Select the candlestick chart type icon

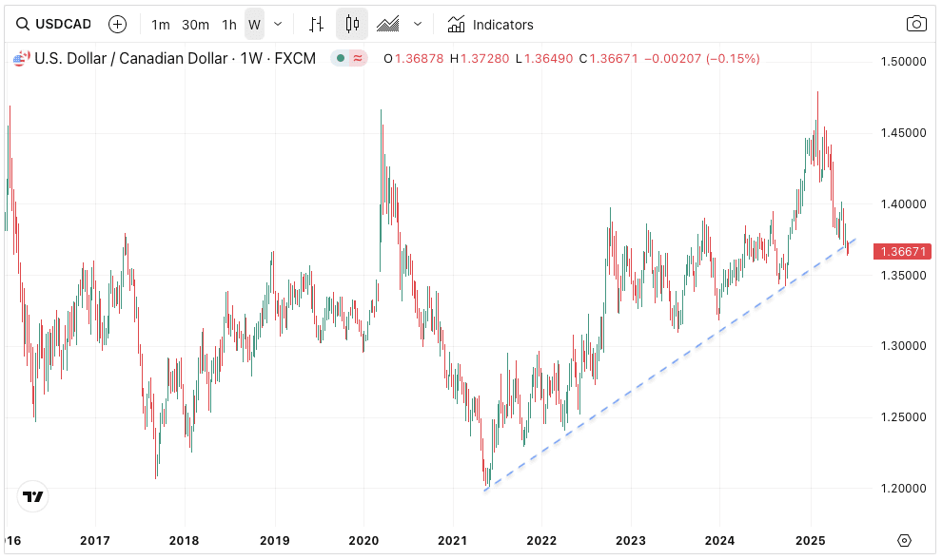(x=352, y=25)
